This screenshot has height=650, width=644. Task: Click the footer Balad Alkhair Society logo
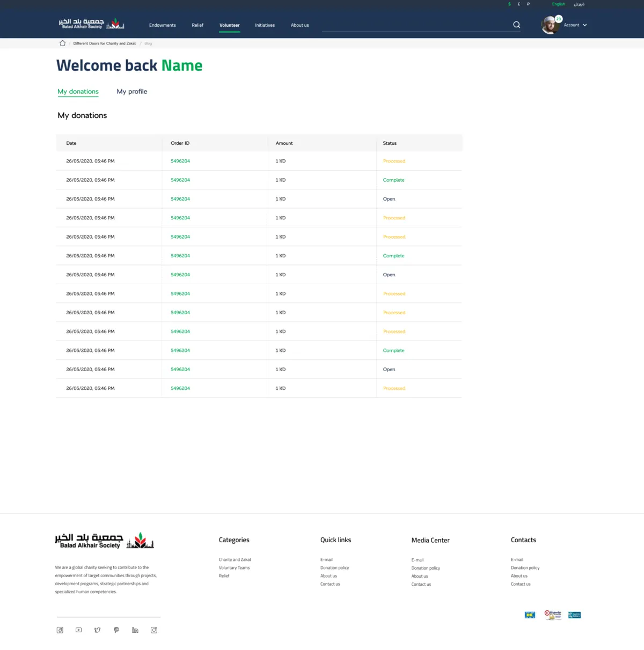click(105, 541)
